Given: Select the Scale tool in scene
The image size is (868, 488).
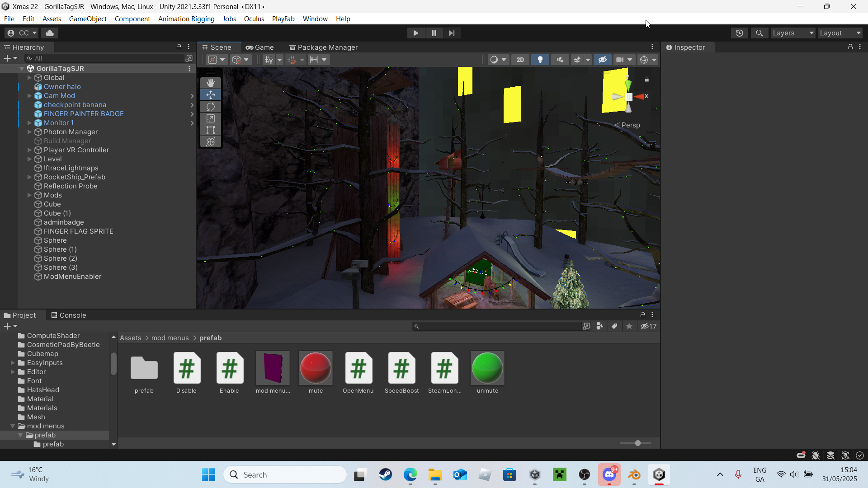Looking at the screenshot, I should tap(211, 118).
